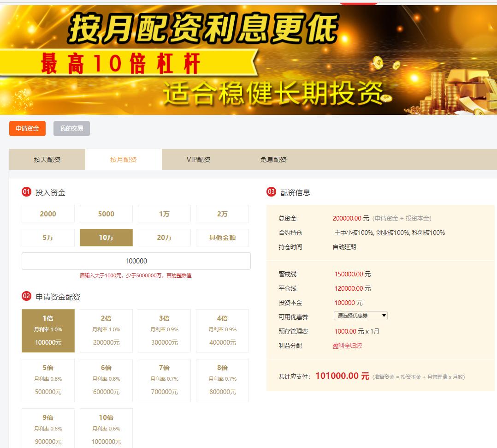Choose the 2万 investment option
Image resolution: width=497 pixels, height=448 pixels.
[x=222, y=214]
